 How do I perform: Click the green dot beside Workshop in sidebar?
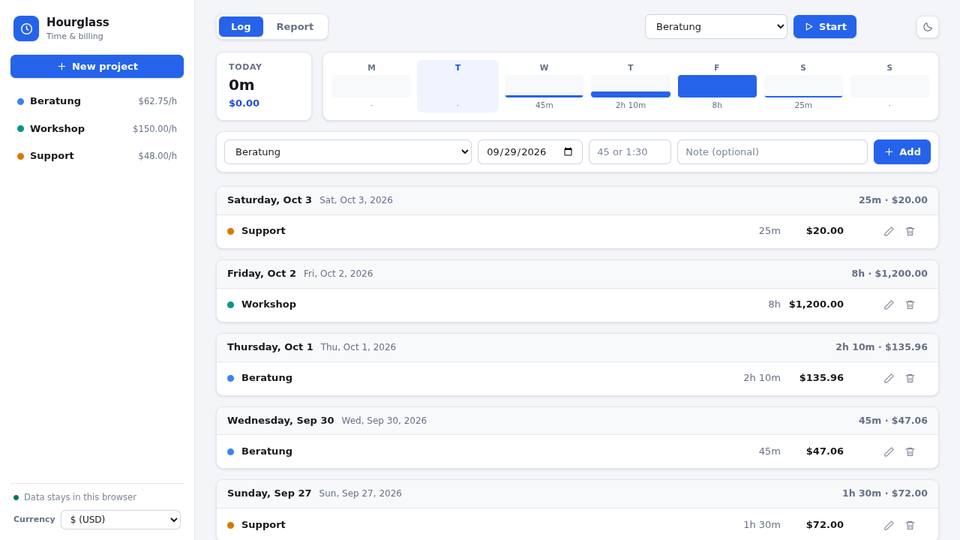(20, 129)
